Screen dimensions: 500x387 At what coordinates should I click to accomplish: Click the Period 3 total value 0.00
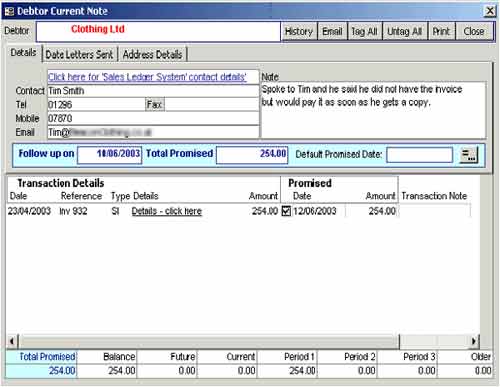click(x=427, y=371)
